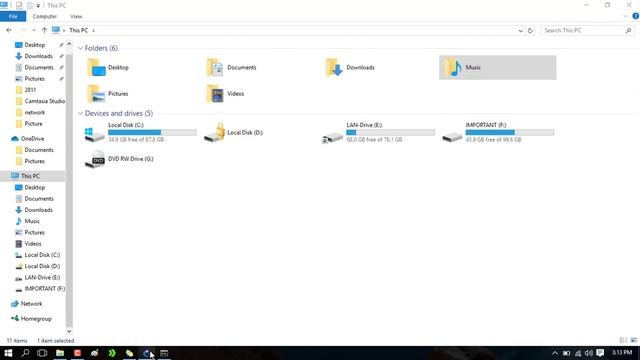Screen dimensions: 640x360
Task: Open File Explorer taskbar icon
Action: click(x=60, y=353)
